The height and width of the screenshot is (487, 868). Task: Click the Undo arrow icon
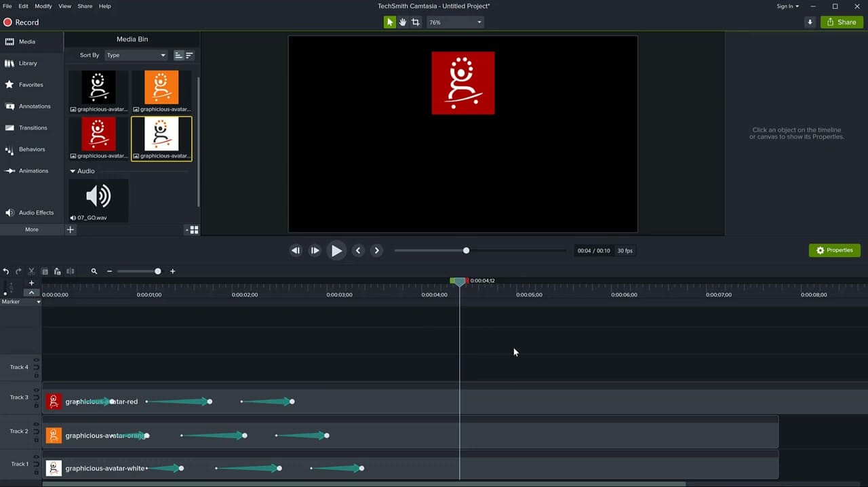click(6, 271)
